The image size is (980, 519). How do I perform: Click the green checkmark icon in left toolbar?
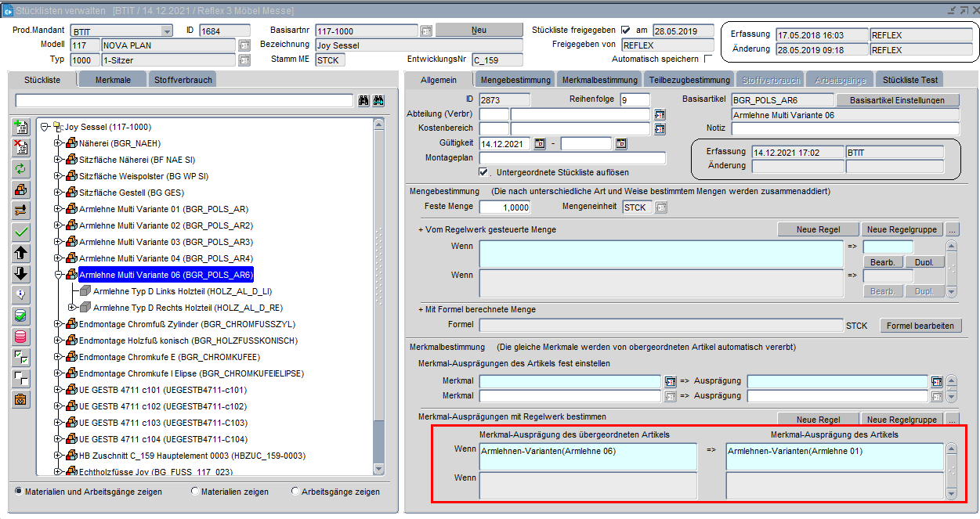click(21, 232)
